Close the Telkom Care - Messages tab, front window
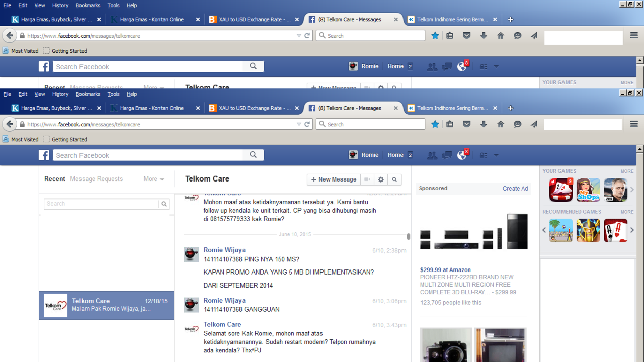644x362 pixels. coord(396,108)
